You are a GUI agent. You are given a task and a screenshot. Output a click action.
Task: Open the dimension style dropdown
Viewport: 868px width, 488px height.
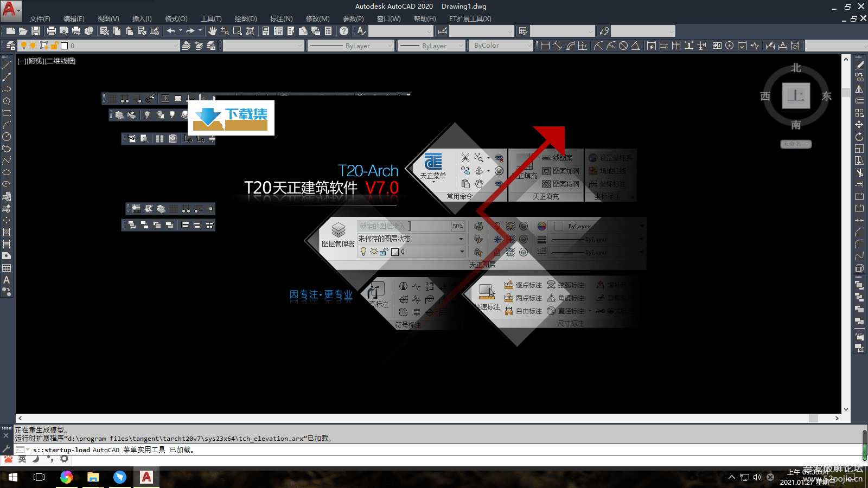(x=481, y=31)
